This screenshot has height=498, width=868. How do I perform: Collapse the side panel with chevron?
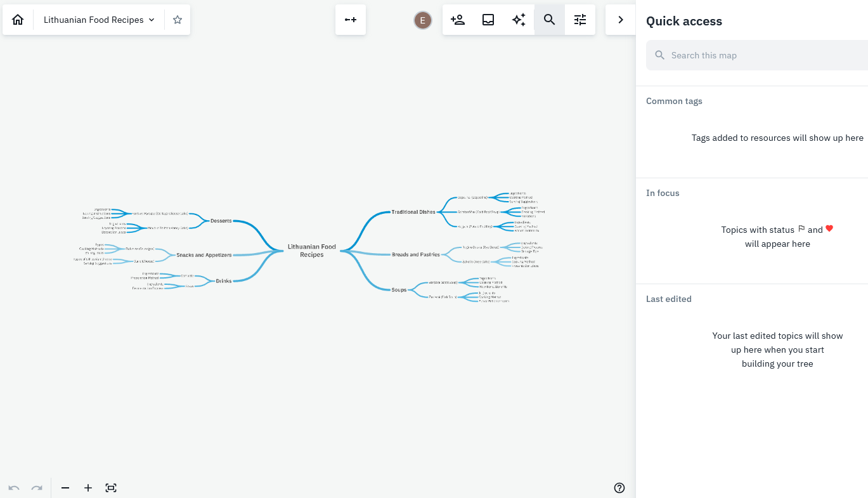pos(621,20)
